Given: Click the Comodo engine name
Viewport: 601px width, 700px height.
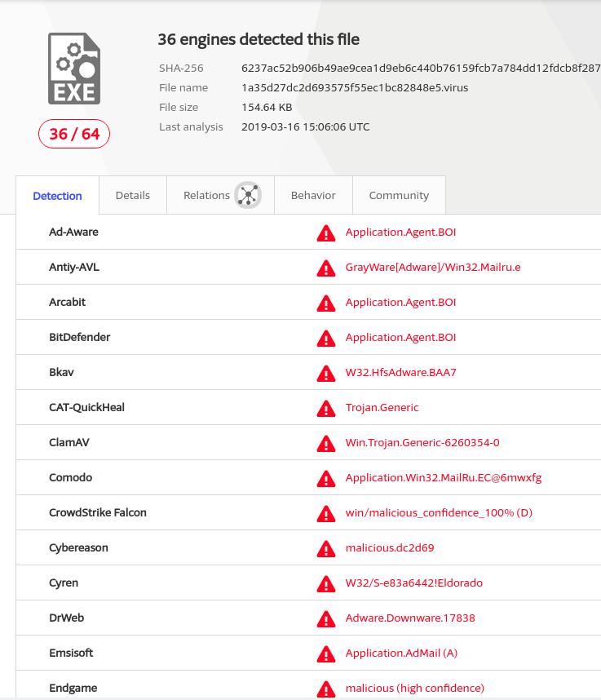Looking at the screenshot, I should click(70, 477).
